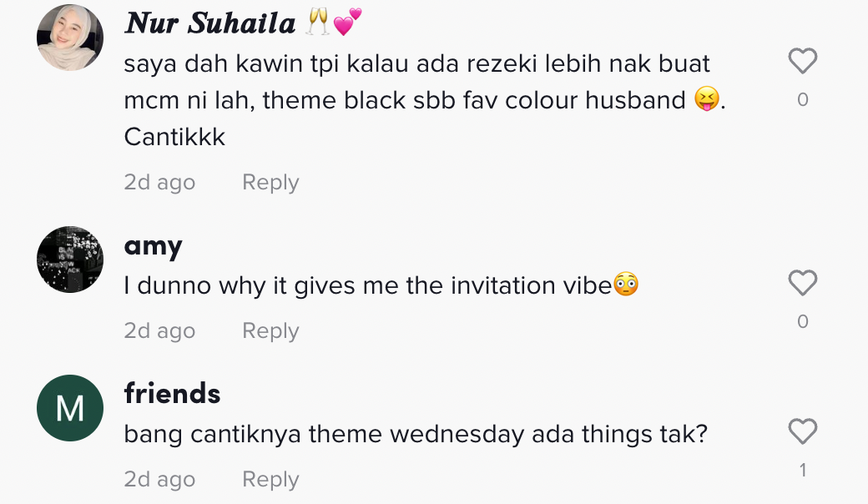868x504 pixels.
Task: Open amy's dark profile picture
Action: coord(70,259)
